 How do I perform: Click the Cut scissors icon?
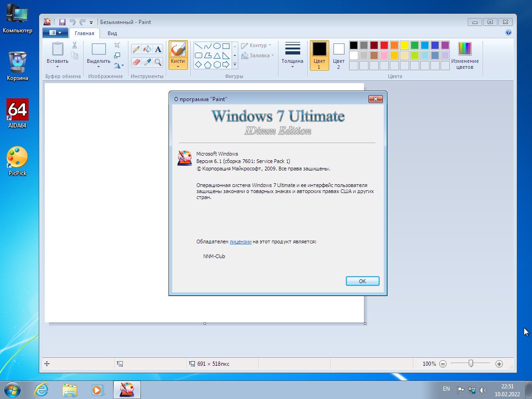pyautogui.click(x=75, y=45)
